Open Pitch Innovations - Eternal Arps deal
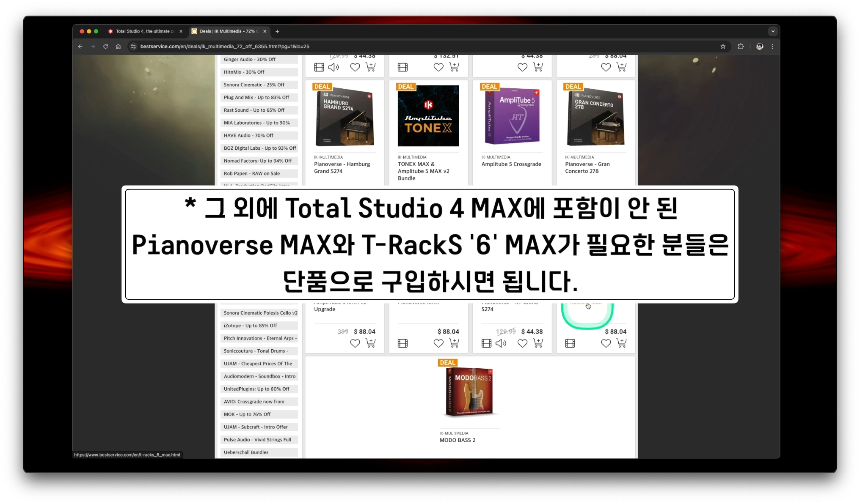 [259, 339]
